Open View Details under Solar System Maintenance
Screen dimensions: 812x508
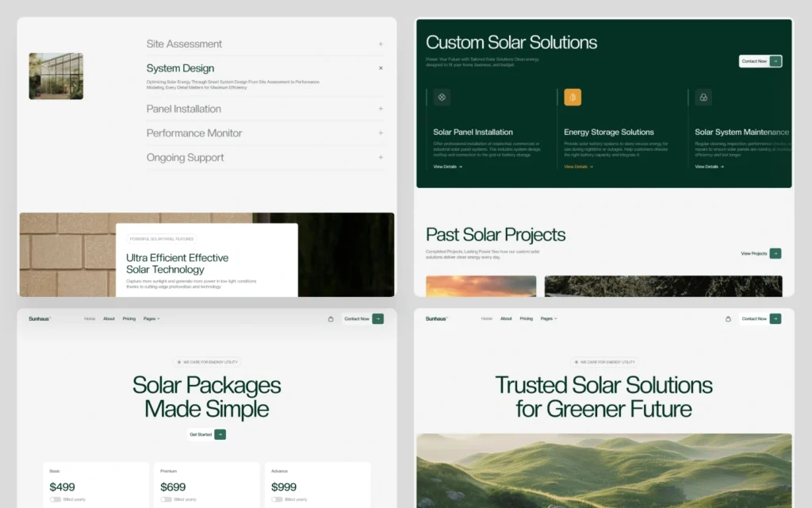tap(710, 167)
